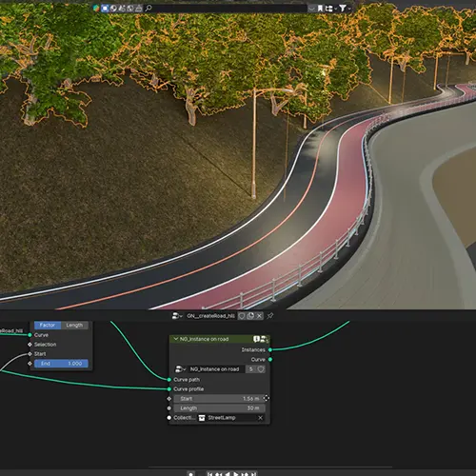Viewport: 476px width, 476px height.
Task: Click the StreetLamp collection icon
Action: pos(202,418)
